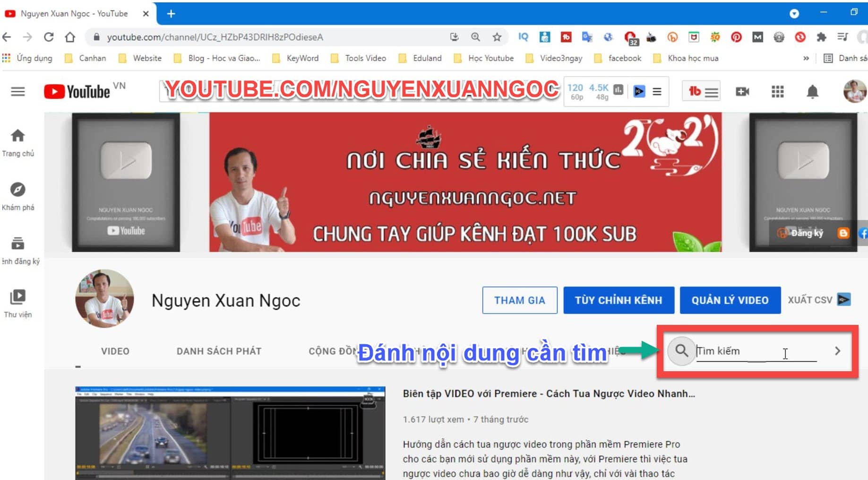Click the YouTube logo
This screenshot has width=868, height=480.
click(77, 91)
